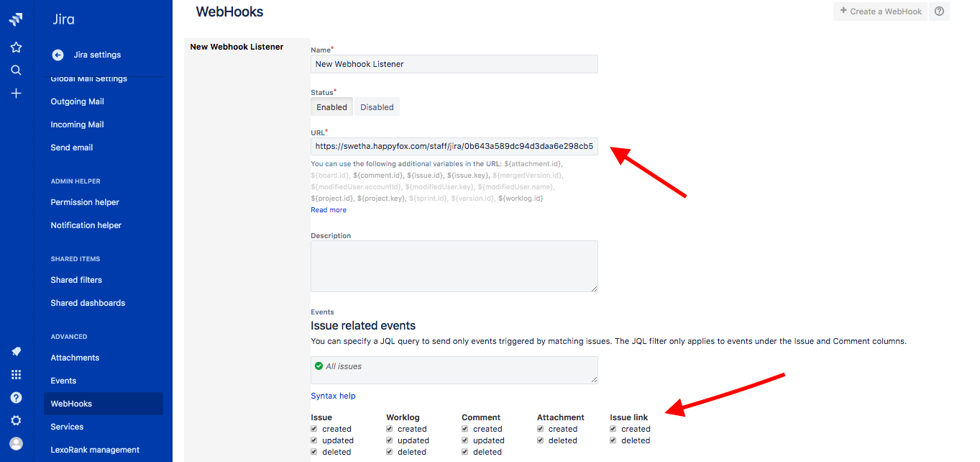Toggle Comment deleted checkbox
The width and height of the screenshot is (980, 462).
[x=465, y=452]
